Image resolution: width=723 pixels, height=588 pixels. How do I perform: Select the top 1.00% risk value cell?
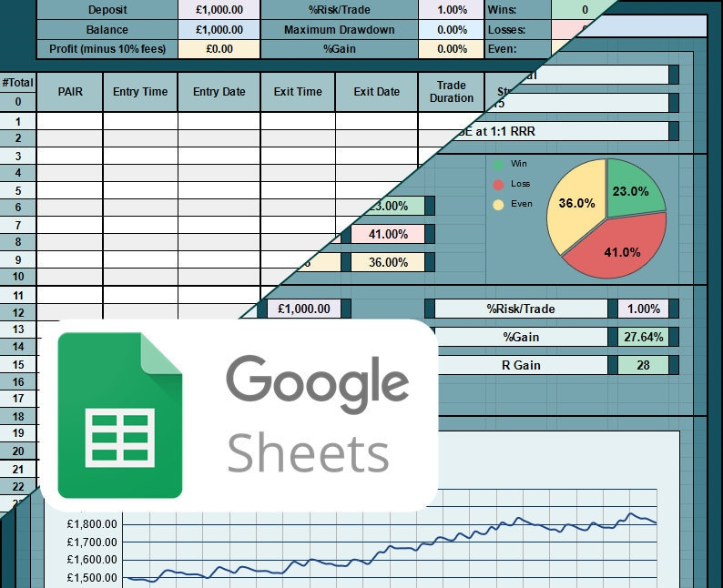coord(452,10)
